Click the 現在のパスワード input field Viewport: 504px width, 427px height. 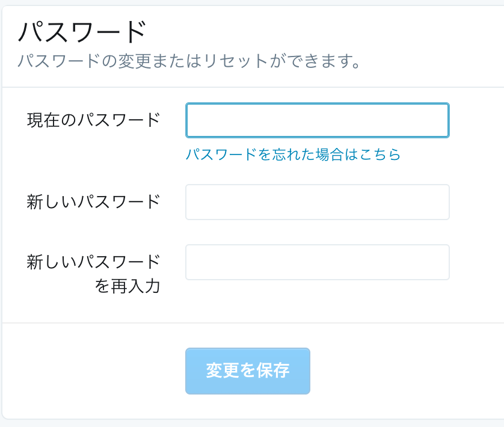317,120
